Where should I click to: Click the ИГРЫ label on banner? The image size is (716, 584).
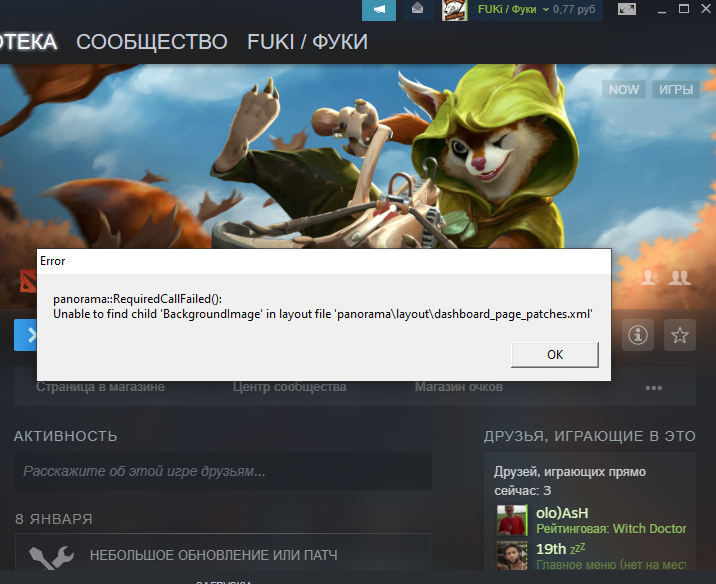pos(676,89)
